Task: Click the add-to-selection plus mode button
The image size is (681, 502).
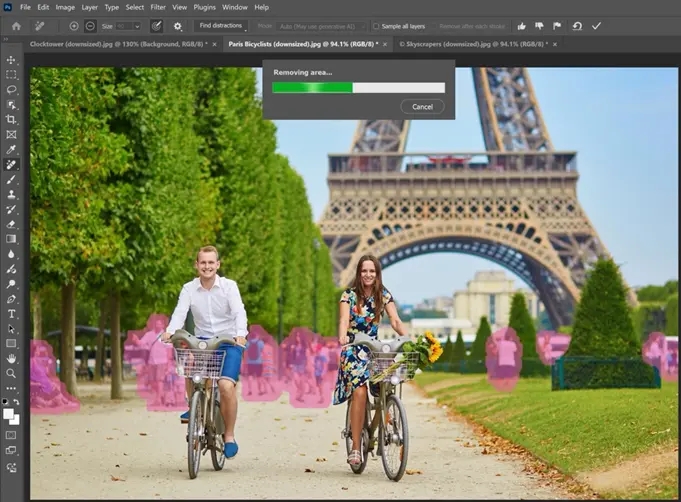Action: [x=75, y=26]
